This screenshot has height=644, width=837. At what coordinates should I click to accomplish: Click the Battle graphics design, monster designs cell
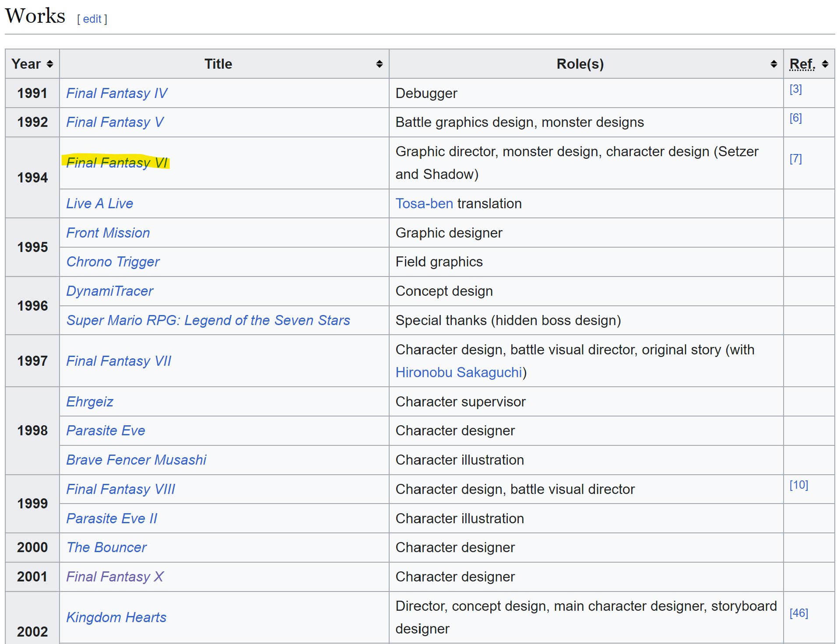click(x=586, y=122)
